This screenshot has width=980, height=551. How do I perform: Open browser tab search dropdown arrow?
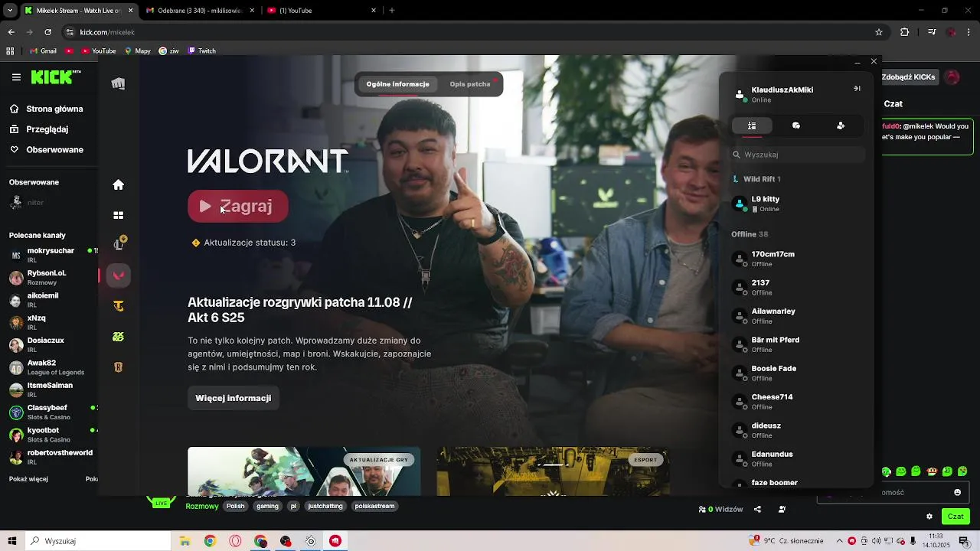pyautogui.click(x=10, y=11)
